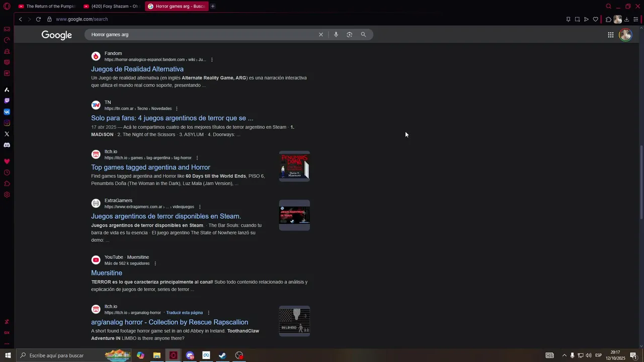The image size is (644, 362).
Task: Submit search with the magnifier button
Action: (363, 35)
